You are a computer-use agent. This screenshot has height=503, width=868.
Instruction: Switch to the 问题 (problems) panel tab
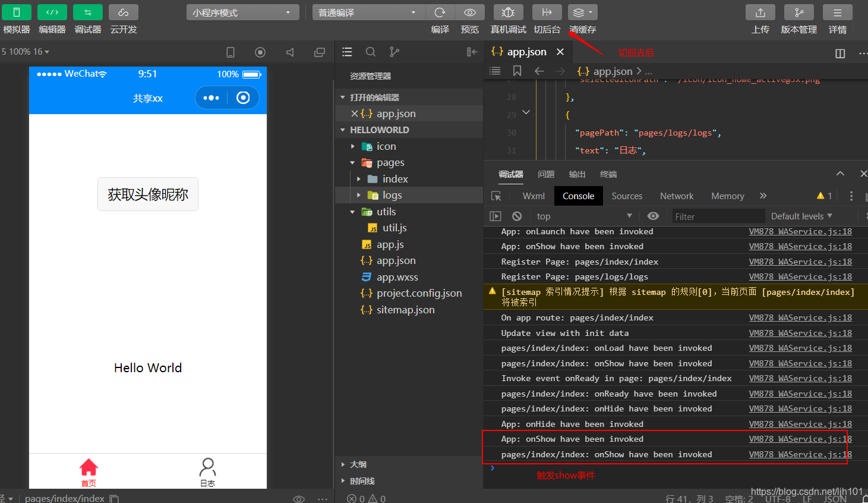tap(546, 174)
